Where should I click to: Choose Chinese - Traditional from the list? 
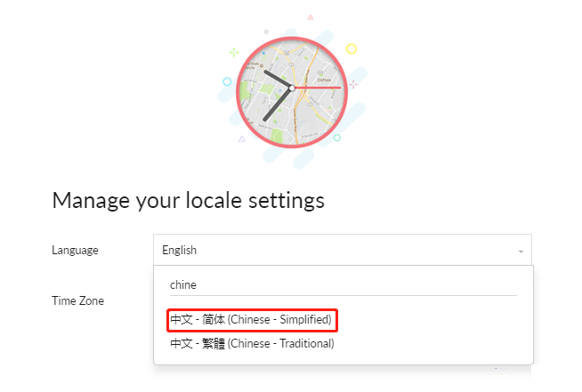(252, 343)
